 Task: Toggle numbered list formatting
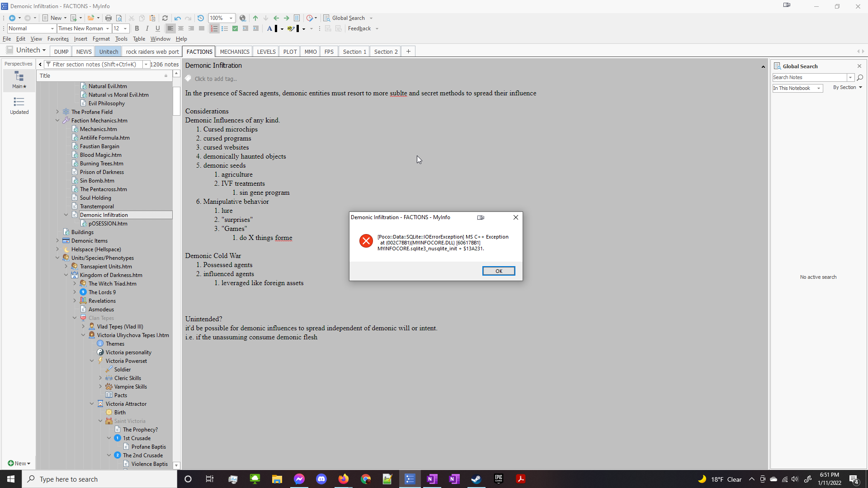[214, 28]
